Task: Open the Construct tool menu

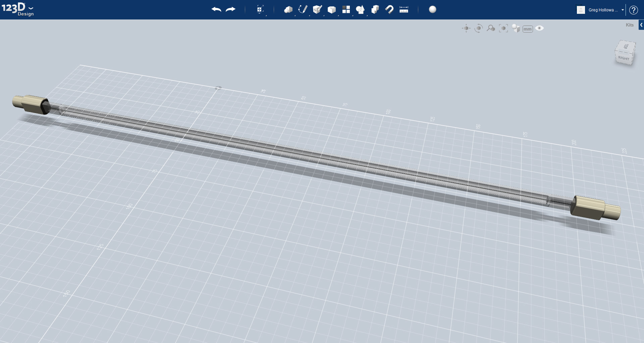Action: (317, 9)
